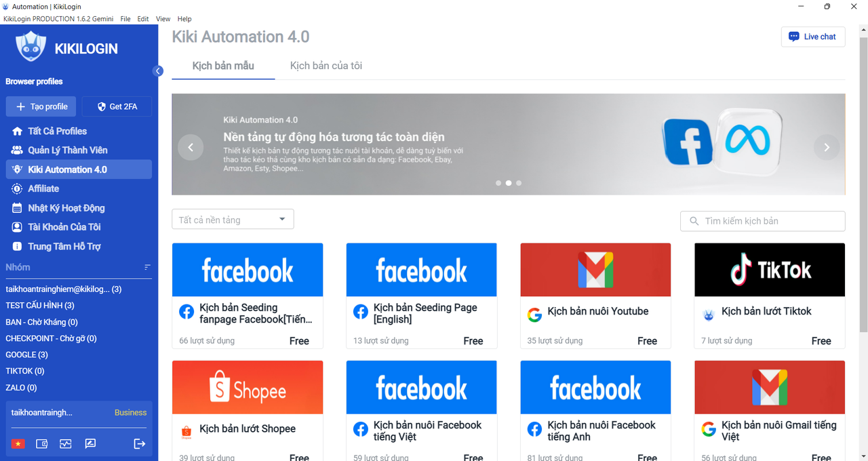
Task: Click the activity monitor pulse icon
Action: [65, 444]
